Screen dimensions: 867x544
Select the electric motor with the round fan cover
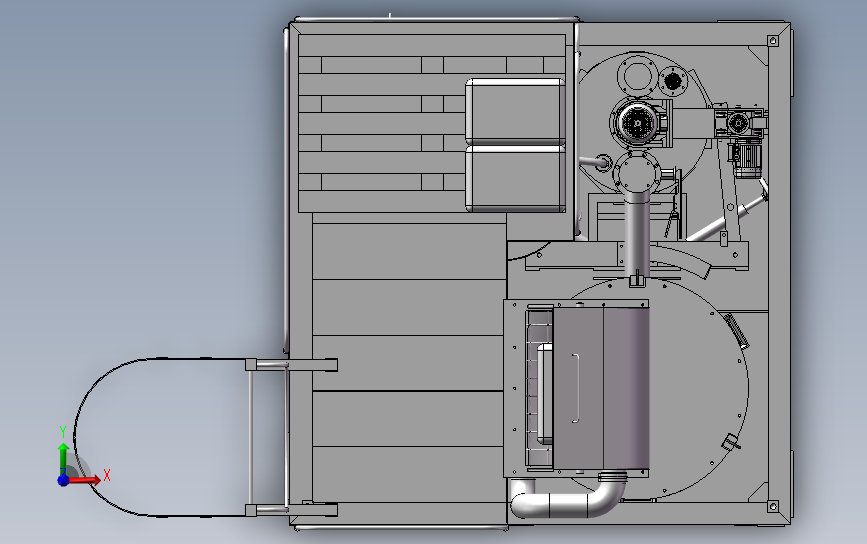tap(637, 123)
